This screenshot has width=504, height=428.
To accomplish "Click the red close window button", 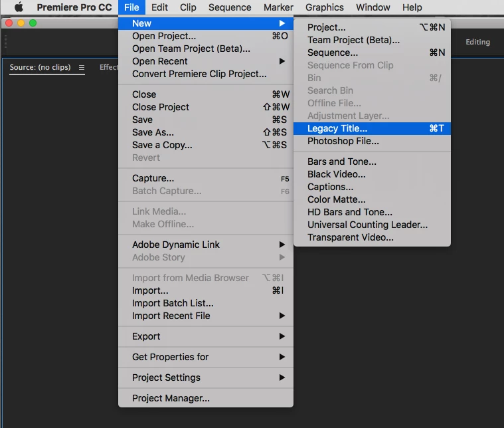I will tap(9, 23).
